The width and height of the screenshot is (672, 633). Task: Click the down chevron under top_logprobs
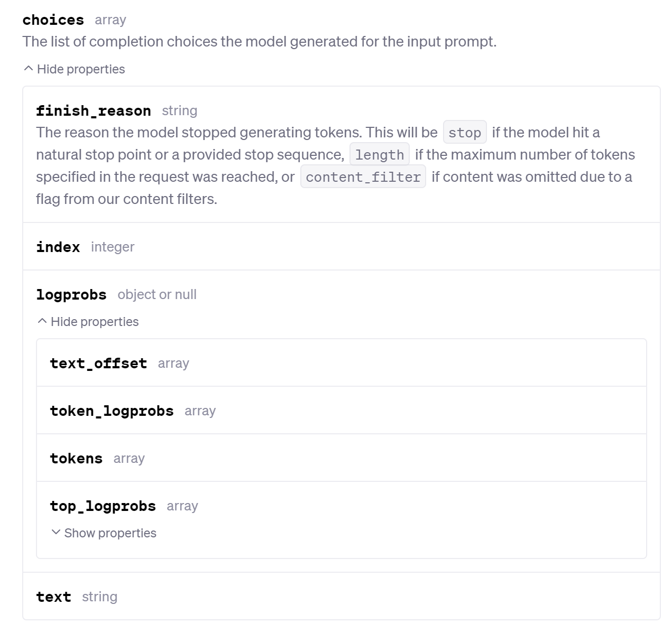point(56,533)
